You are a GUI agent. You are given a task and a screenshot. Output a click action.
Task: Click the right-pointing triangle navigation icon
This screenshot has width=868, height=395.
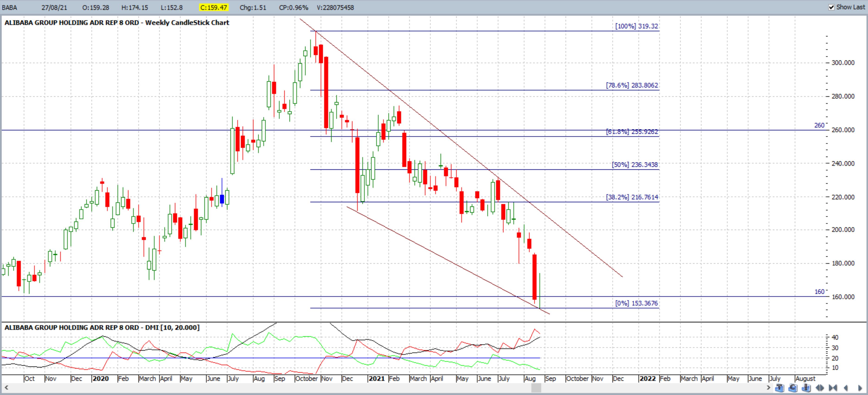(x=860, y=388)
